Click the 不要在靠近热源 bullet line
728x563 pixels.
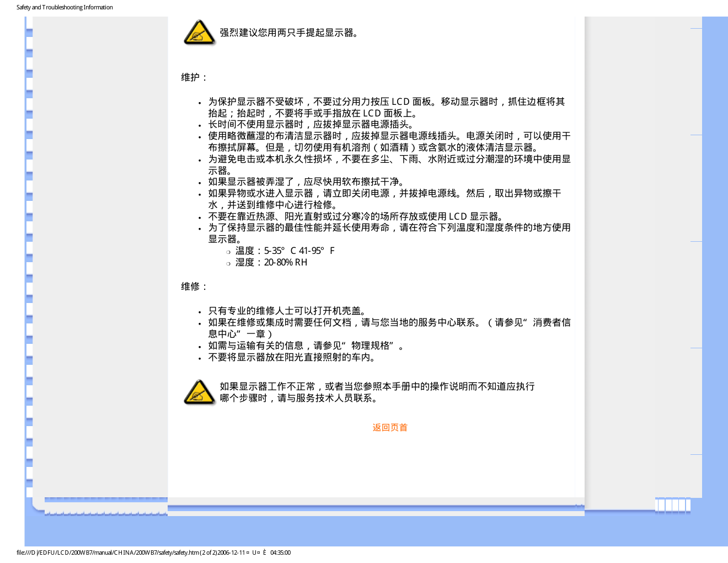pyautogui.click(x=356, y=216)
